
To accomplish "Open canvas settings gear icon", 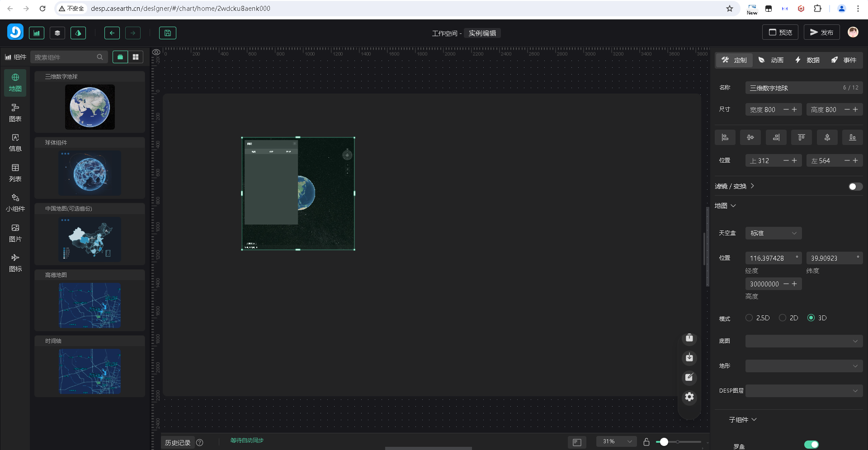I will [x=689, y=397].
